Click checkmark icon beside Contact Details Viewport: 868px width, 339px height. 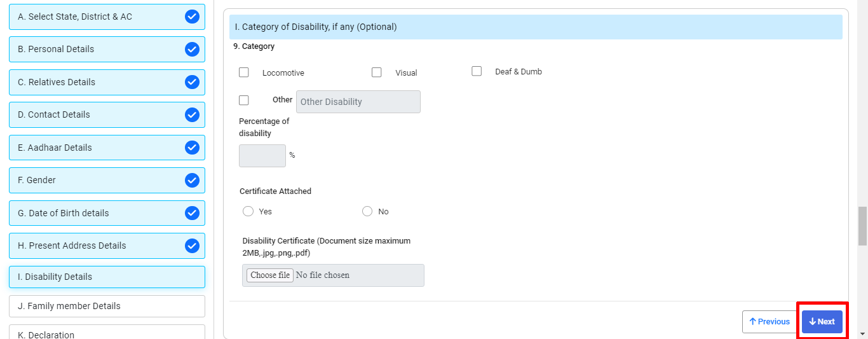coord(192,114)
